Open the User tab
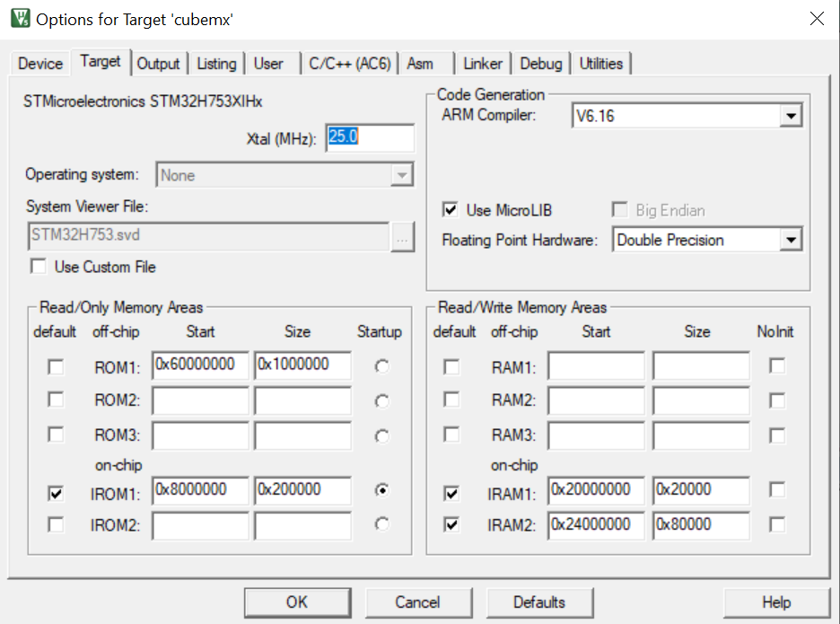The image size is (840, 624). [x=268, y=64]
